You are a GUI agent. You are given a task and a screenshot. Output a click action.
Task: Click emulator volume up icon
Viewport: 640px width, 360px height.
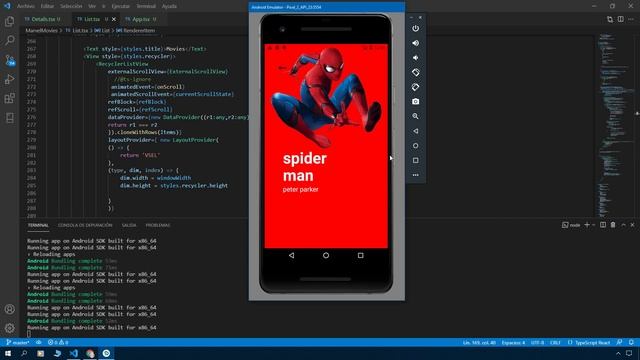pyautogui.click(x=416, y=43)
